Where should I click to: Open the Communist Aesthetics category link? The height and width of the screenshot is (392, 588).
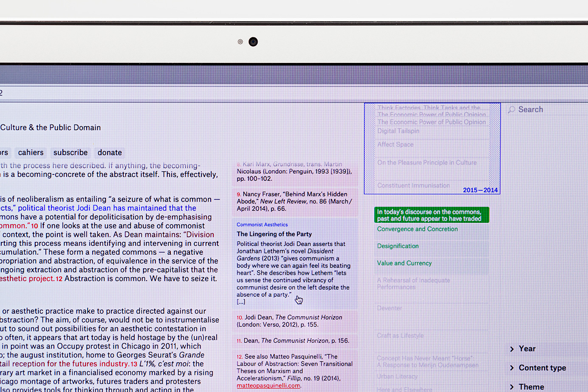tap(262, 224)
